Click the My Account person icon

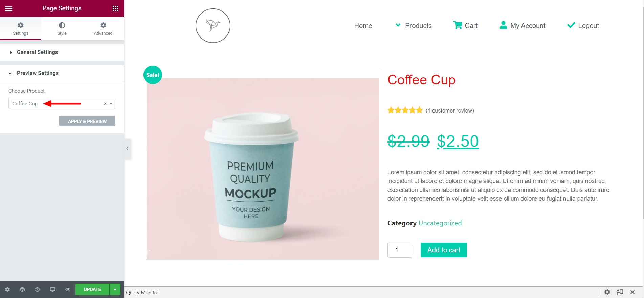point(503,25)
